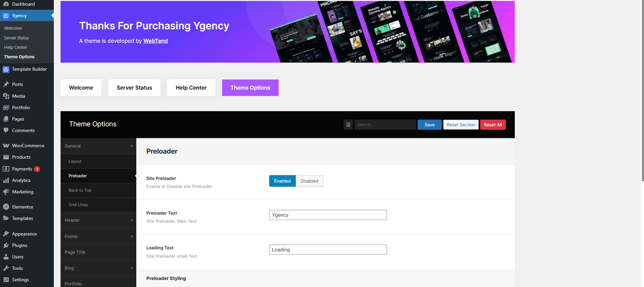
Task: Open Analytics via the bar chart icon
Action: click(6, 181)
